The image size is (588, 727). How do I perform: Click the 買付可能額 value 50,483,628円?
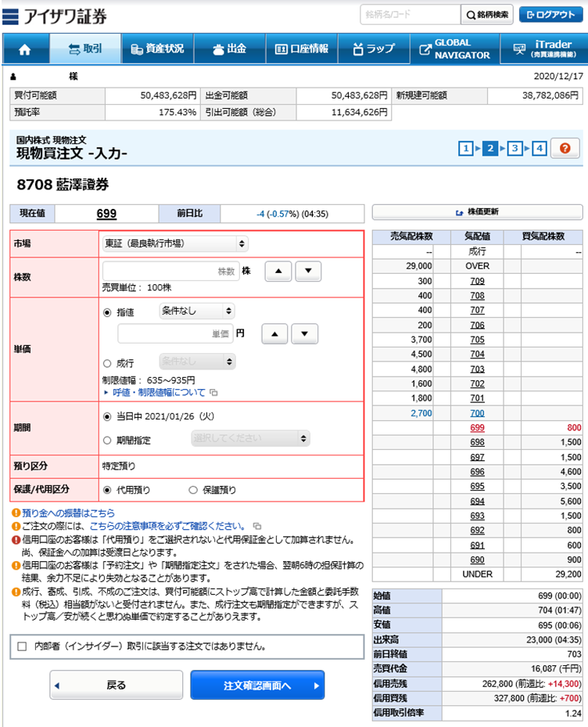[169, 95]
